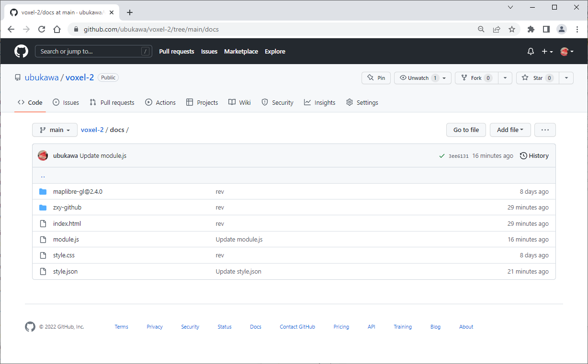
Task: Bookmark this page with the star icon
Action: tap(512, 29)
